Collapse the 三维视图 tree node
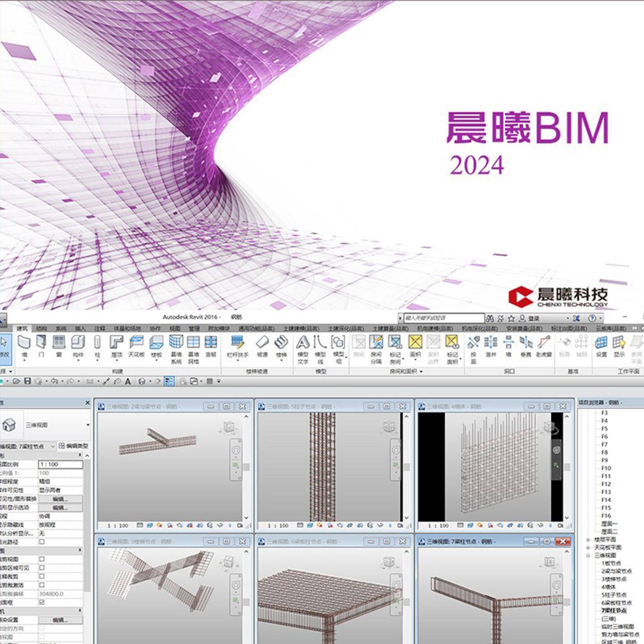Screen dimensions: 644x644 [x=588, y=555]
